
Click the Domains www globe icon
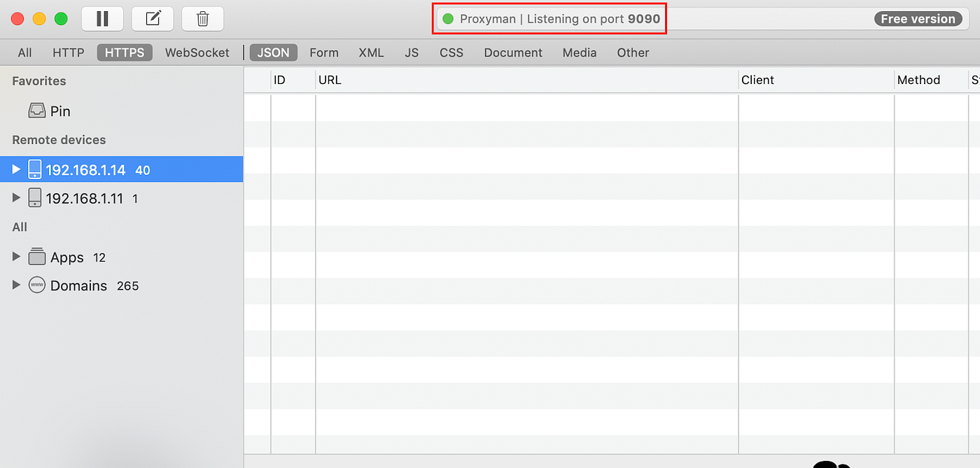coord(37,285)
